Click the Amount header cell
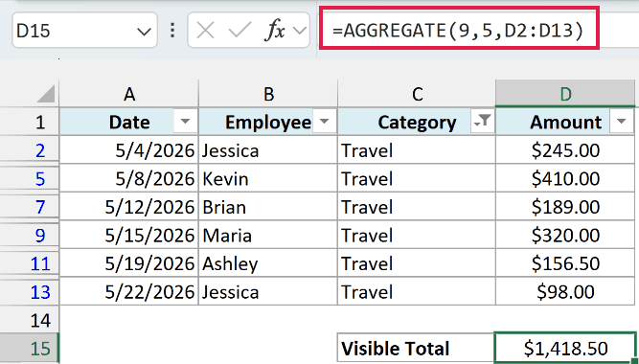Screen dimensions: 639x364 tap(565, 122)
